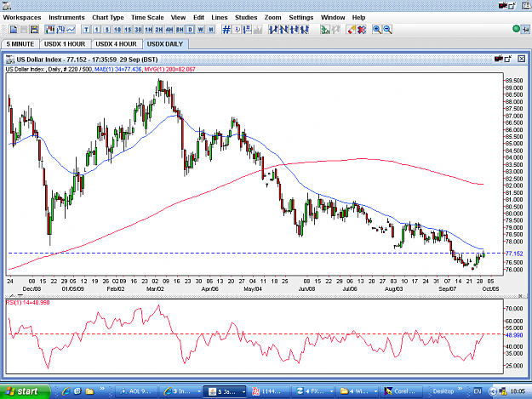The height and width of the screenshot is (399, 532).
Task: Click the green connection status indicator
Action: [516, 29]
